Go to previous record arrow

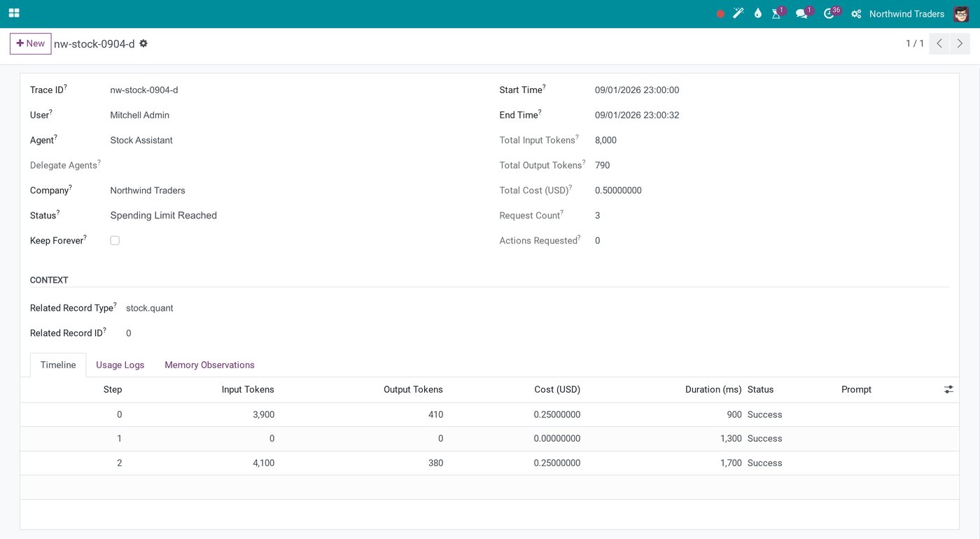939,43
